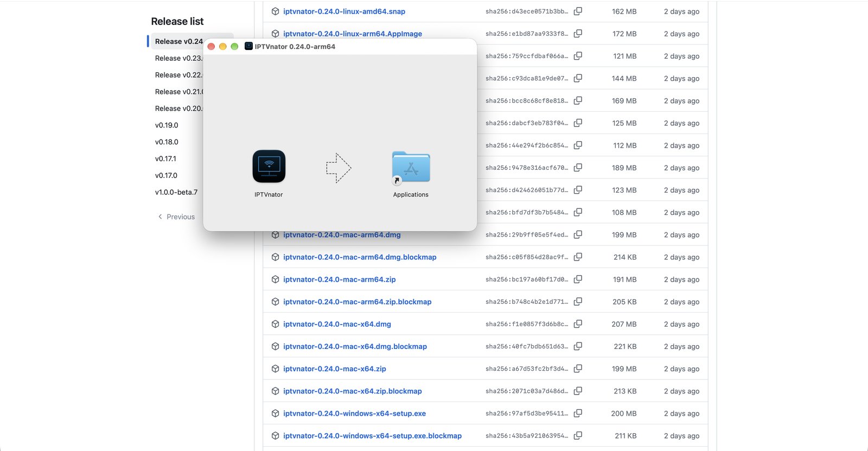This screenshot has height=451, width=868.
Task: Copy the hash for iptvnator-0.24.0-mac-x64.zip
Action: (x=578, y=368)
